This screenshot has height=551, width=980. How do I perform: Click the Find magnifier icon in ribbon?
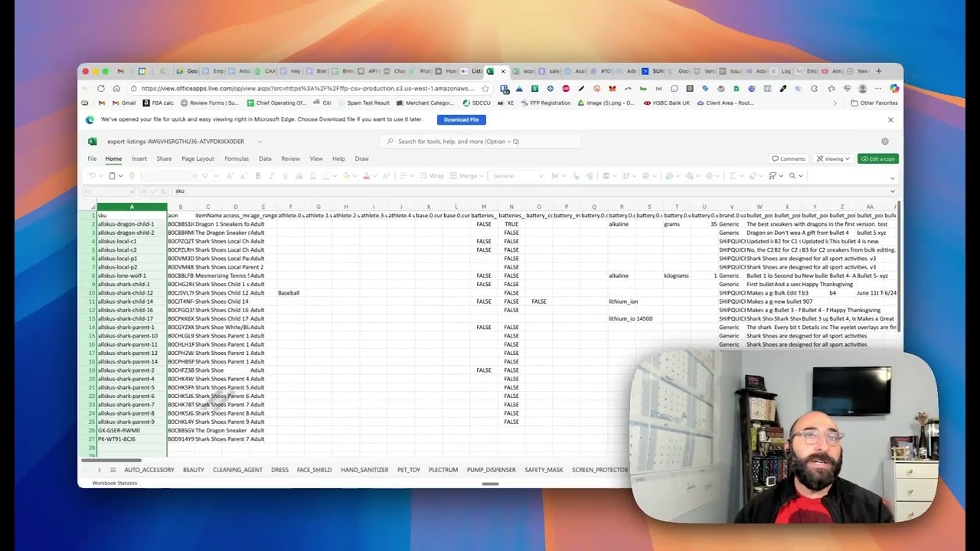(x=792, y=176)
